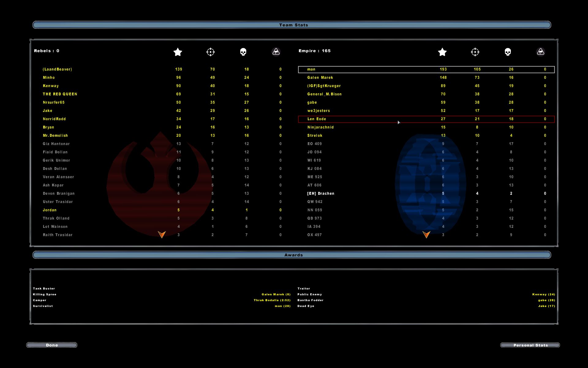588x368 pixels.
Task: Select the Len Eode row
Action: coord(426,119)
